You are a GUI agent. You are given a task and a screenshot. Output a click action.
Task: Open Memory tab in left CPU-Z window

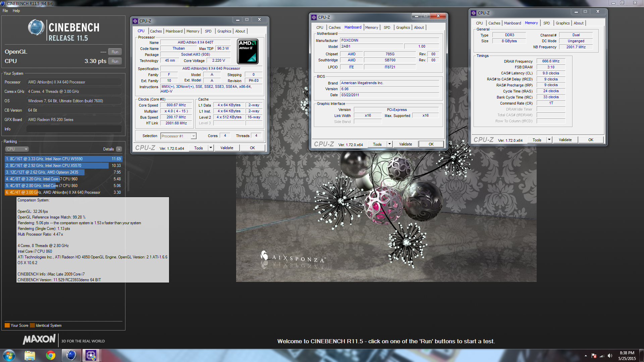pos(193,31)
